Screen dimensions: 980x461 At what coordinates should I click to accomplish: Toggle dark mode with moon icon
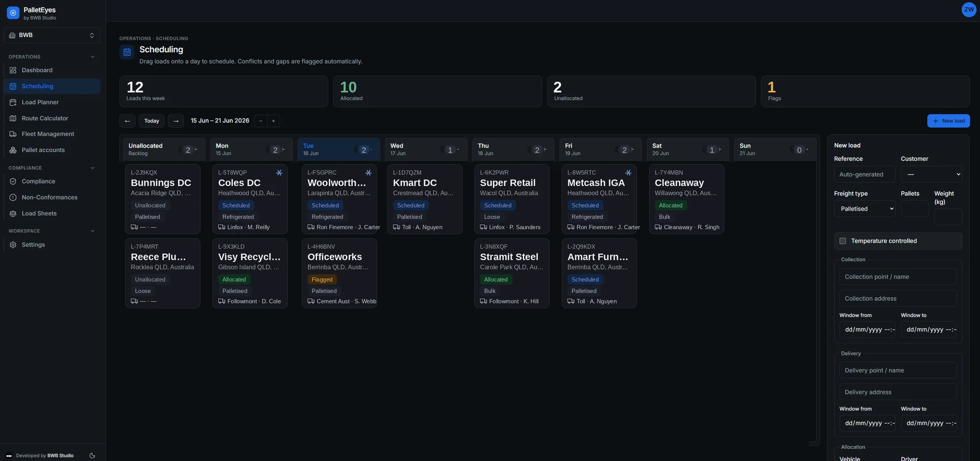(x=92, y=456)
